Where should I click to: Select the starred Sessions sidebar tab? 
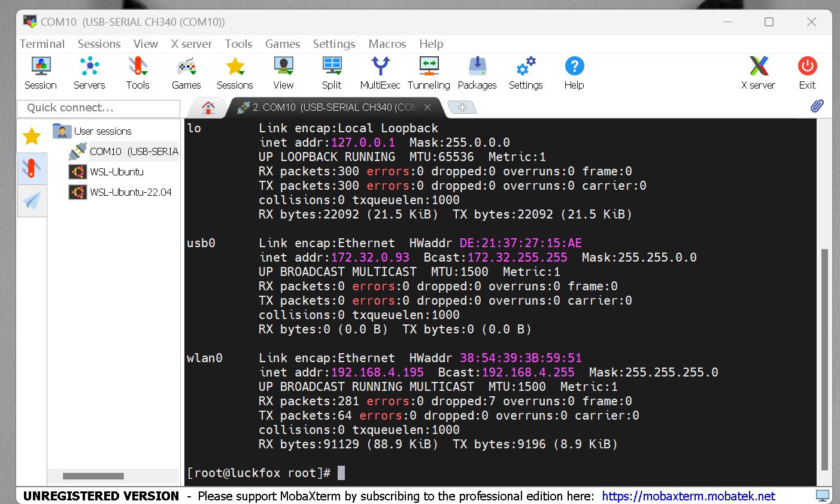32,136
